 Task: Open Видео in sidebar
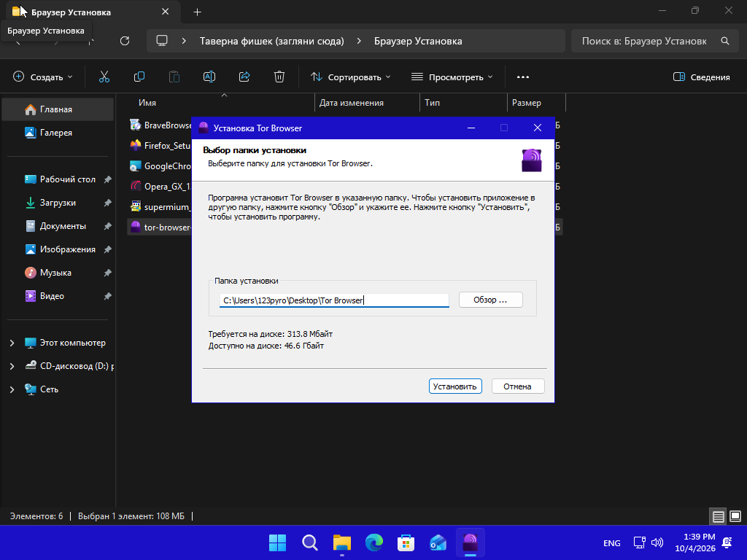(x=58, y=296)
